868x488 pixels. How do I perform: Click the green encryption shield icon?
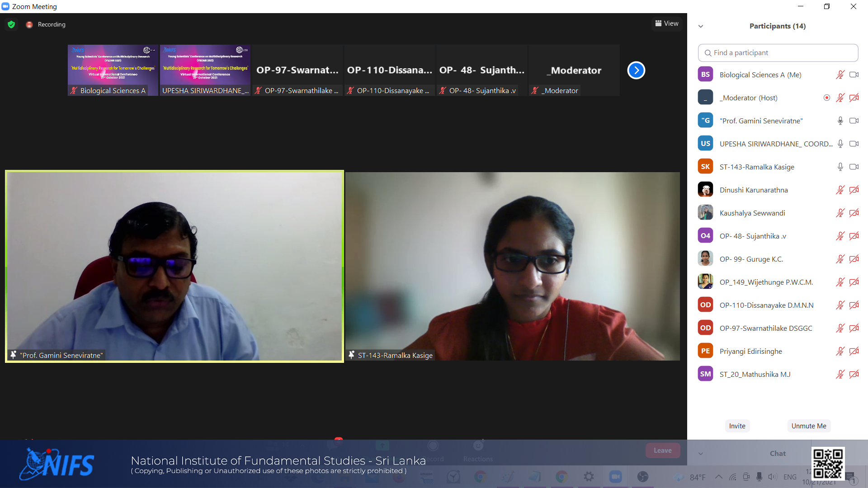click(11, 24)
